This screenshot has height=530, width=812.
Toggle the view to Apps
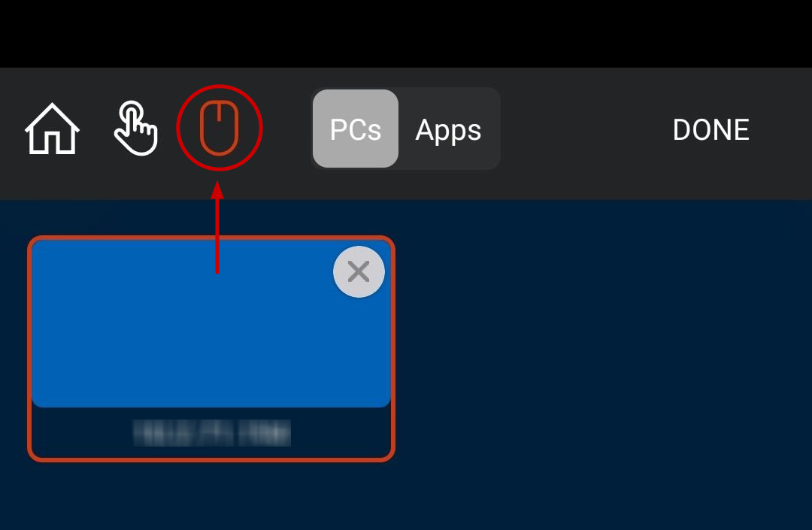[448, 129]
